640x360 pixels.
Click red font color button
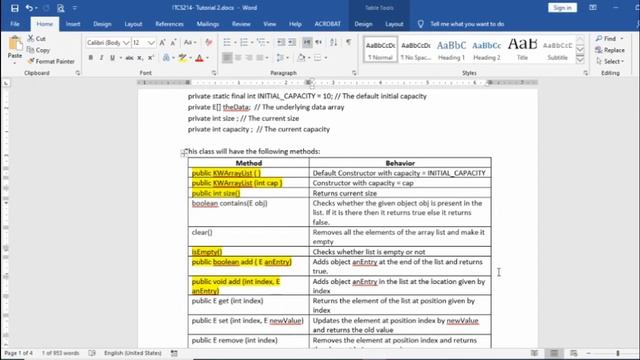[199, 58]
